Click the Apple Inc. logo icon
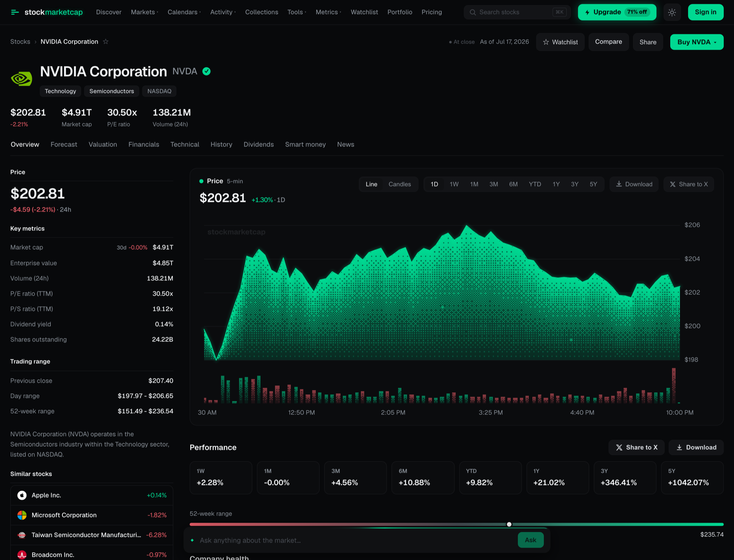 click(x=22, y=495)
